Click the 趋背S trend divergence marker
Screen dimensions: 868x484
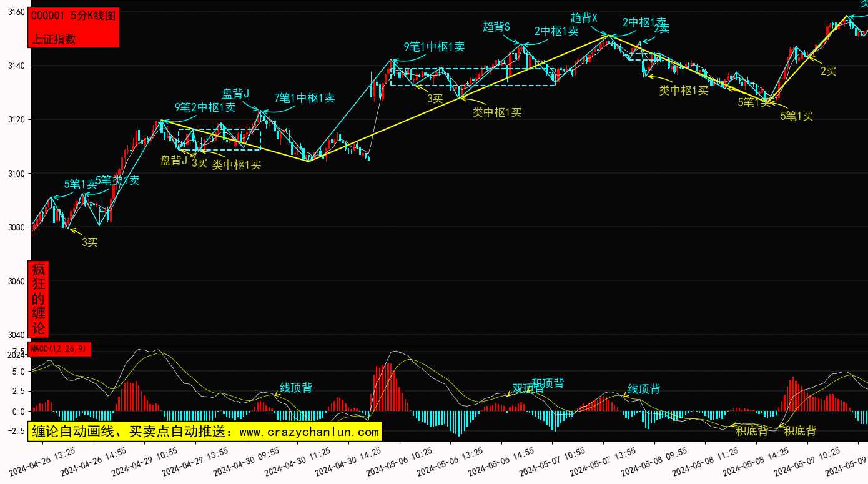pyautogui.click(x=496, y=27)
